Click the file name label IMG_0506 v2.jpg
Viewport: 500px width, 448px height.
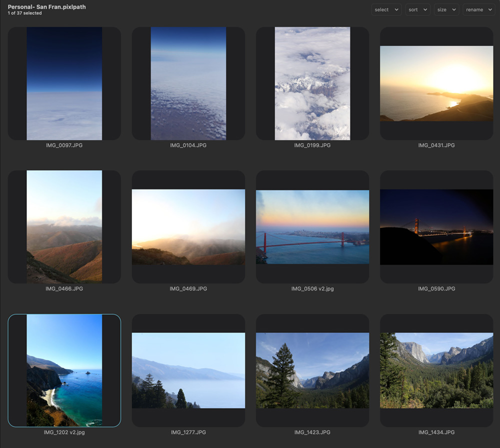pos(312,288)
